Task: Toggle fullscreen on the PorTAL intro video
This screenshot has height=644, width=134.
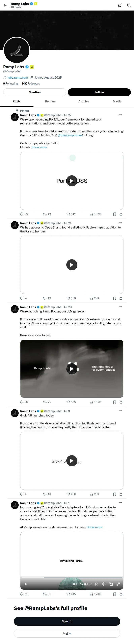Action: pos(118,584)
